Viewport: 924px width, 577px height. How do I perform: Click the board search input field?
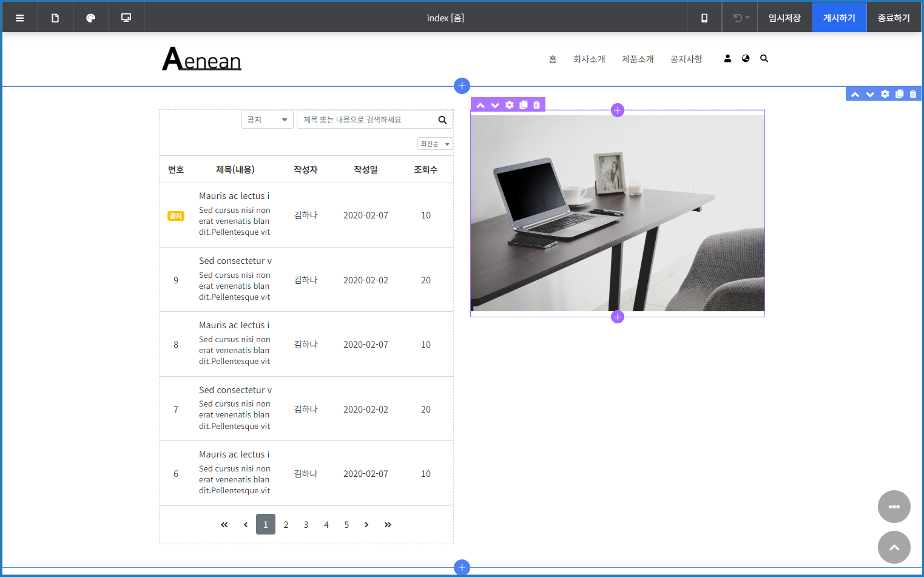[x=367, y=120]
